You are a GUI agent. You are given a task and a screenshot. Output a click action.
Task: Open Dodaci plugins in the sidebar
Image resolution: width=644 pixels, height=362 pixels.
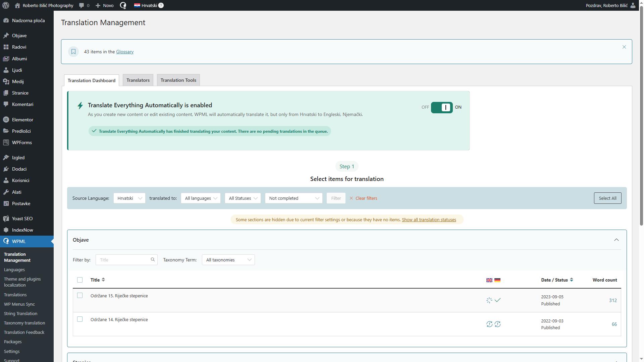(27, 169)
